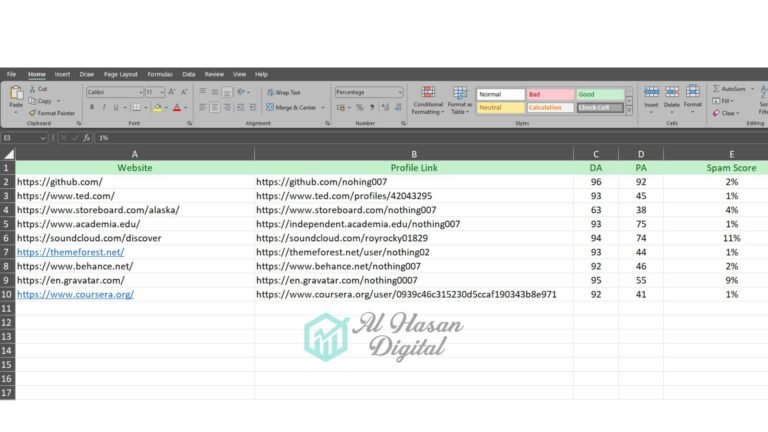
Task: Click the Format Painter brush icon
Action: tap(33, 113)
